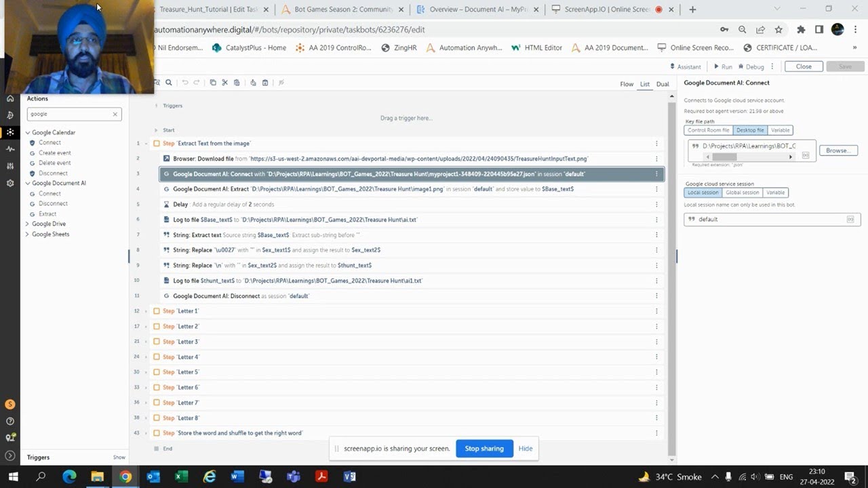
Task: Select the Create event action under Google Calendar
Action: tap(54, 153)
